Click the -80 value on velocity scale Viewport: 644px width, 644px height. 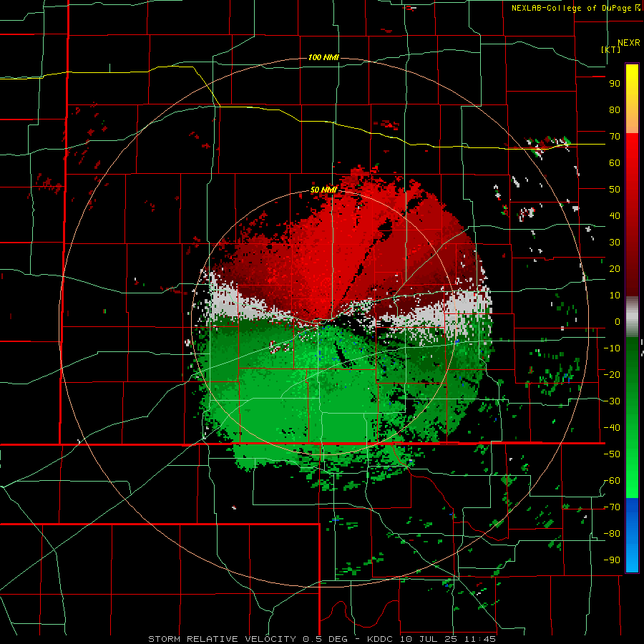click(612, 534)
